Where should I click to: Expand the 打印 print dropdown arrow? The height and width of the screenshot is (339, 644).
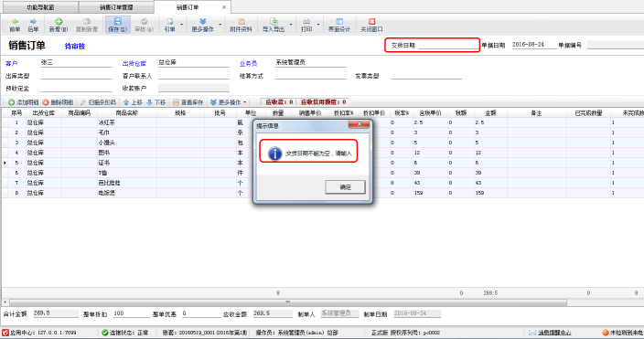[318, 25]
